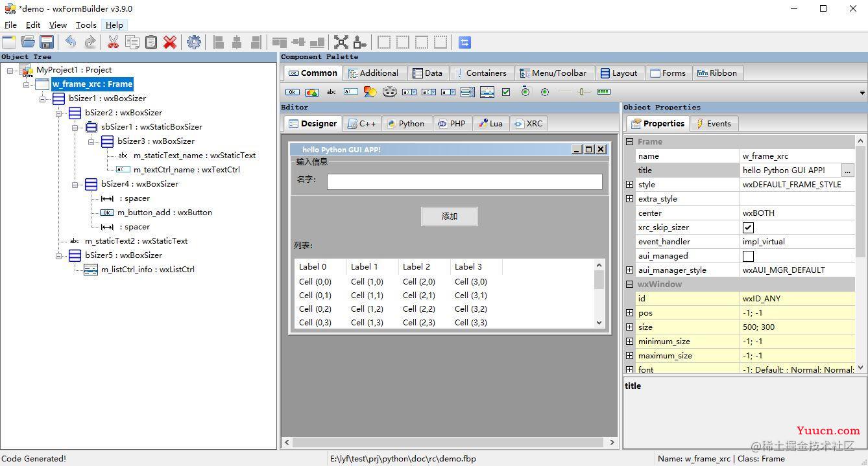Viewport: 868px width, 466px height.
Task: Redo the last undone action
Action: pyautogui.click(x=90, y=42)
